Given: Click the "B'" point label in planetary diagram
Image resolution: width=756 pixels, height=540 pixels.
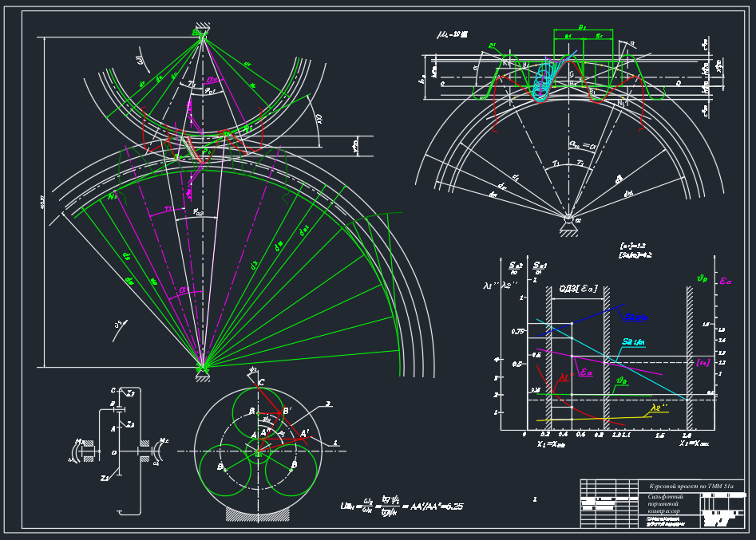Looking at the screenshot, I should [x=287, y=411].
